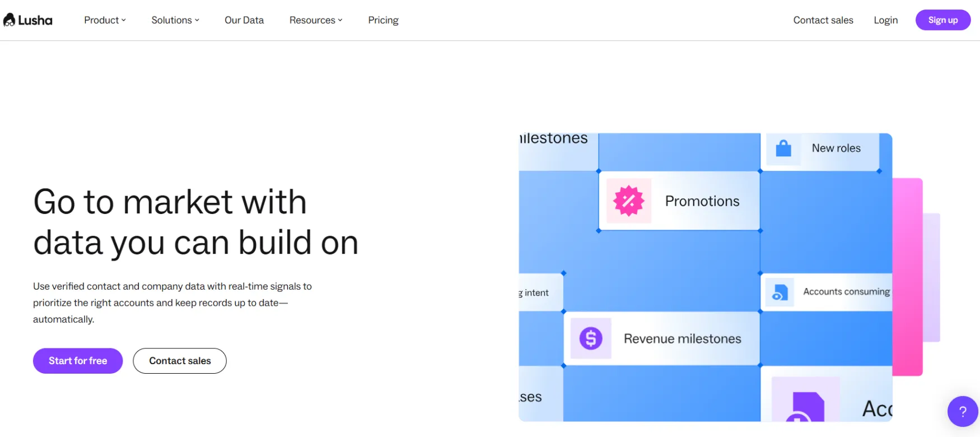
Task: Click the hero Contact sales button
Action: pyautogui.click(x=180, y=361)
